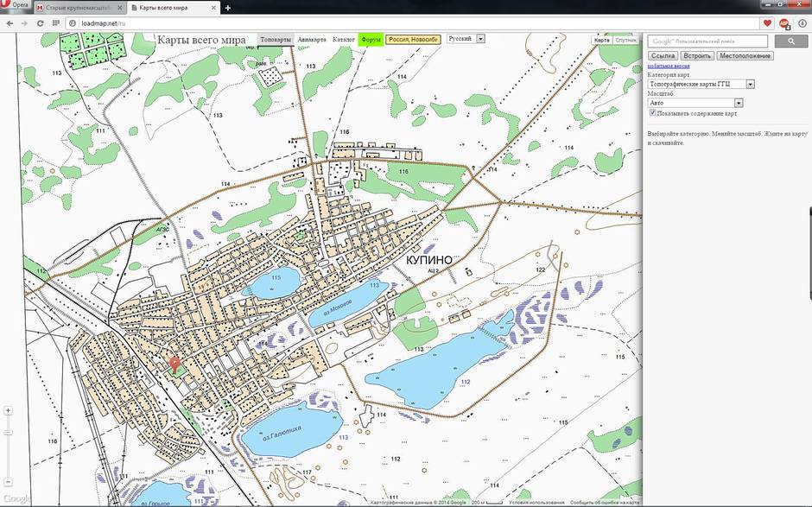Click the browser back arrow
812x507 pixels.
[9, 22]
